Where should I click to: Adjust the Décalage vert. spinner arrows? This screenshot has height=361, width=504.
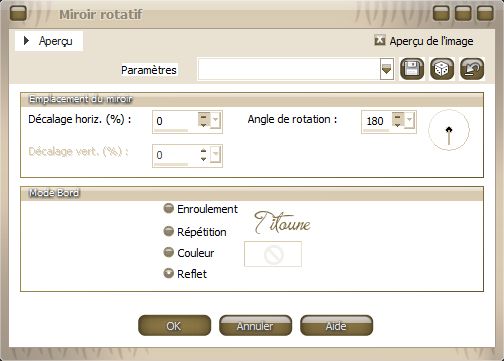pos(204,155)
